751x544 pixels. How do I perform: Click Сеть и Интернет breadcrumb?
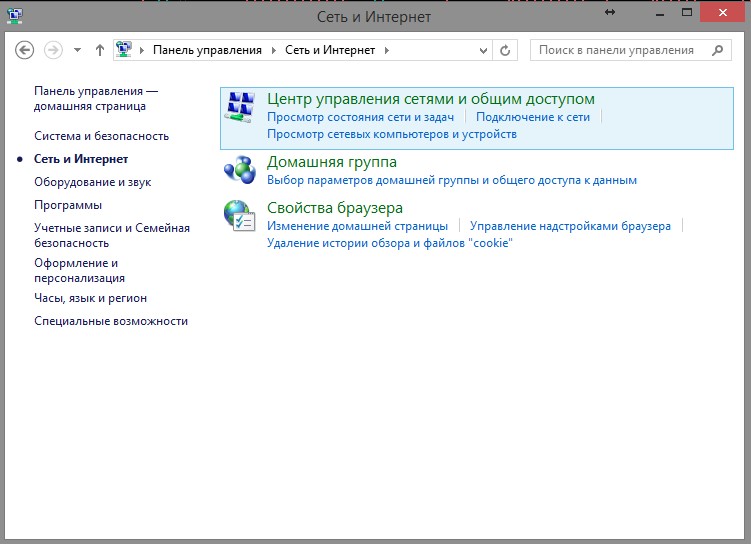(330, 50)
